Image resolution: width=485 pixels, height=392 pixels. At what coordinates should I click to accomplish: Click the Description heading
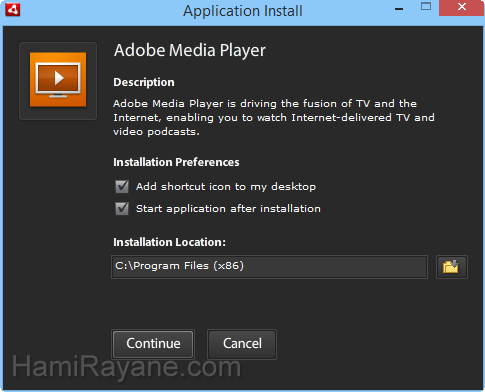pos(144,82)
